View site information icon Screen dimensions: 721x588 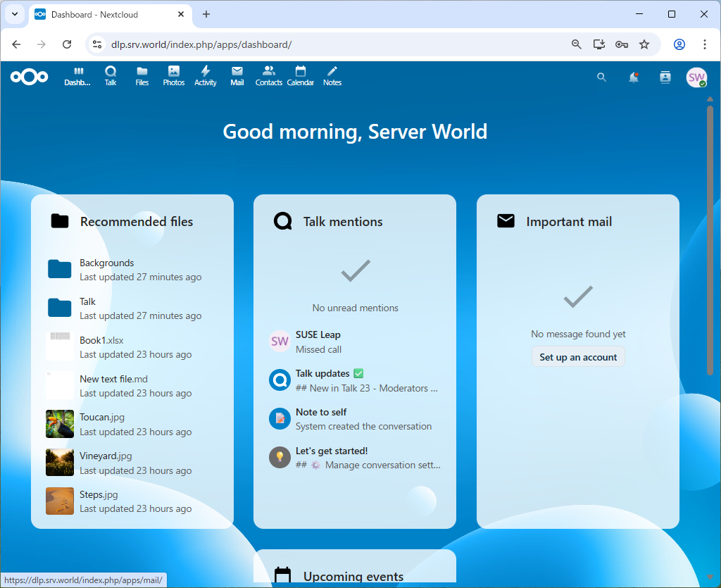click(97, 44)
